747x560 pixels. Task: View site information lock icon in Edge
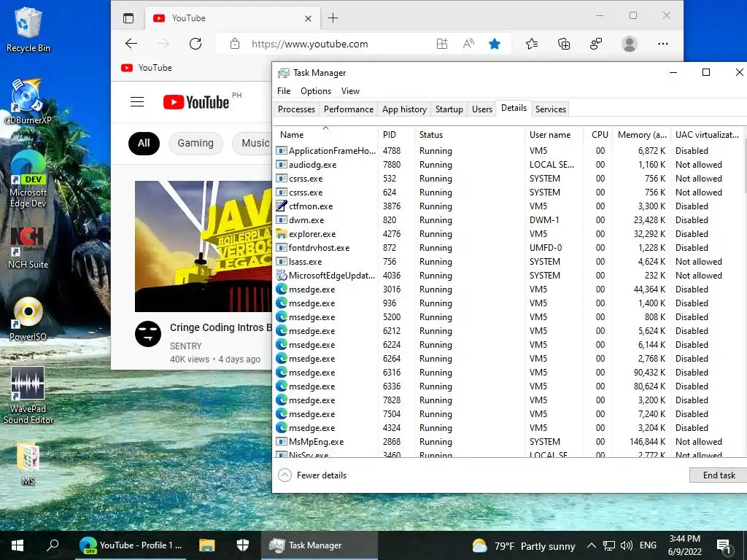point(234,44)
